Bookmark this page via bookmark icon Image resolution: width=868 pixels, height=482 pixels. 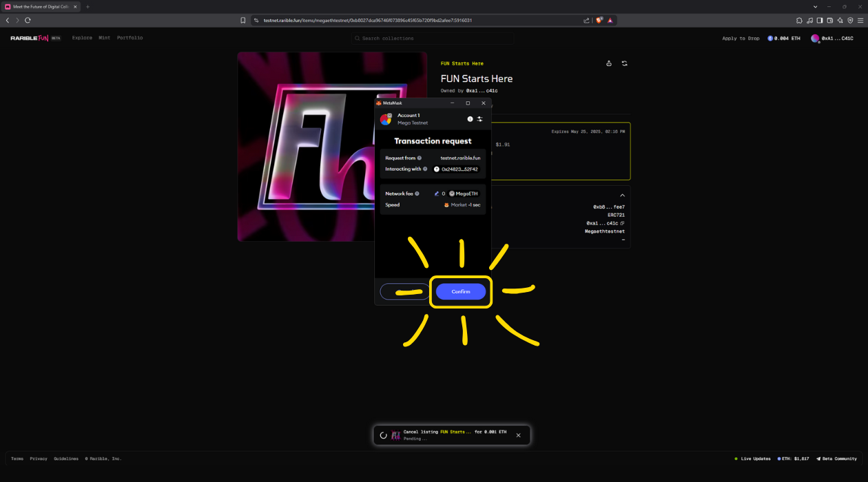click(x=243, y=20)
